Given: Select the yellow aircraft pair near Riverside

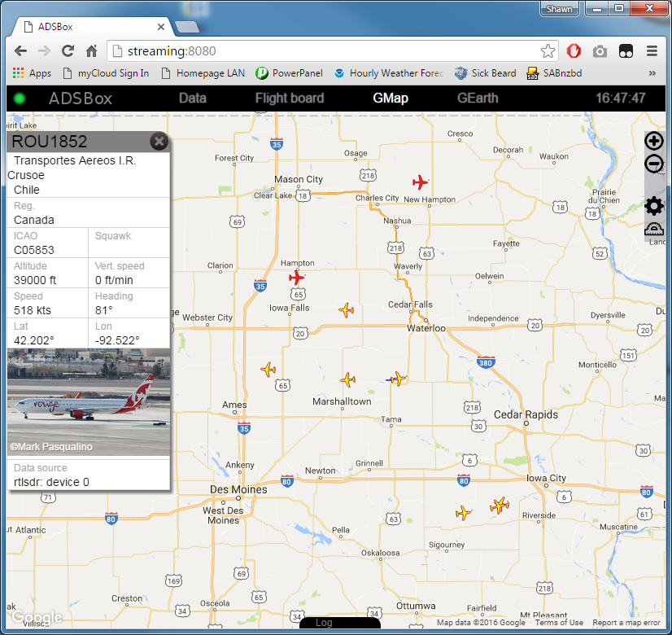Looking at the screenshot, I should pyautogui.click(x=500, y=505).
